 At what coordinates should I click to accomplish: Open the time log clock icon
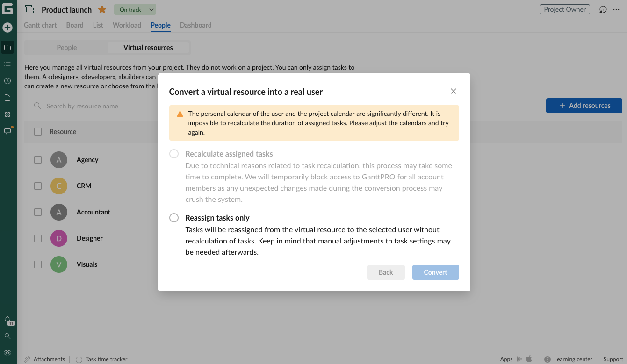(x=7, y=80)
